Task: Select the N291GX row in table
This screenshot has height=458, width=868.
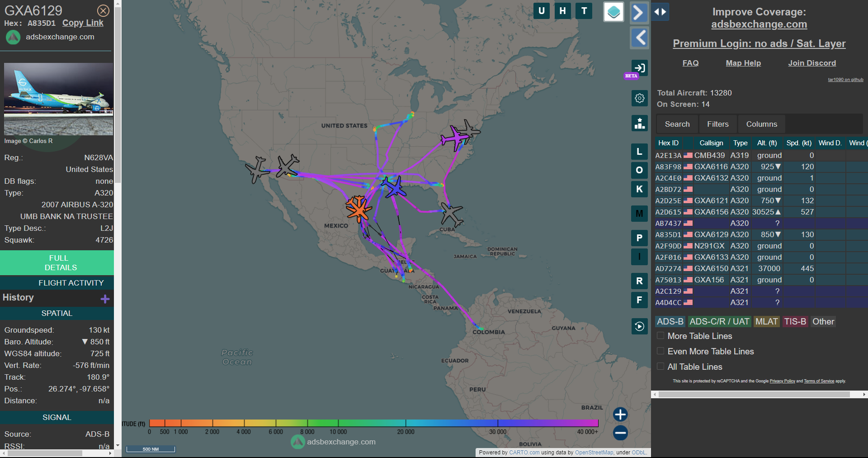Action: point(761,246)
